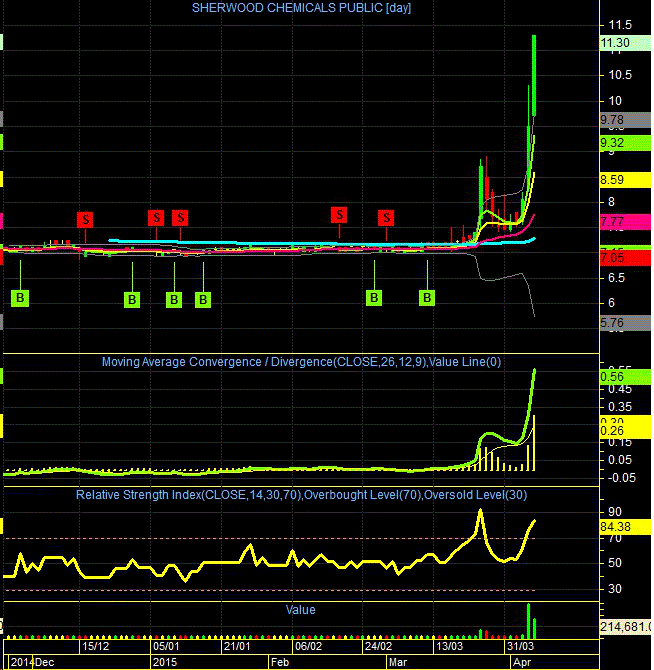Image resolution: width=654 pixels, height=670 pixels.
Task: Select the B buy marker just before 05/01
Action: pyautogui.click(x=132, y=300)
